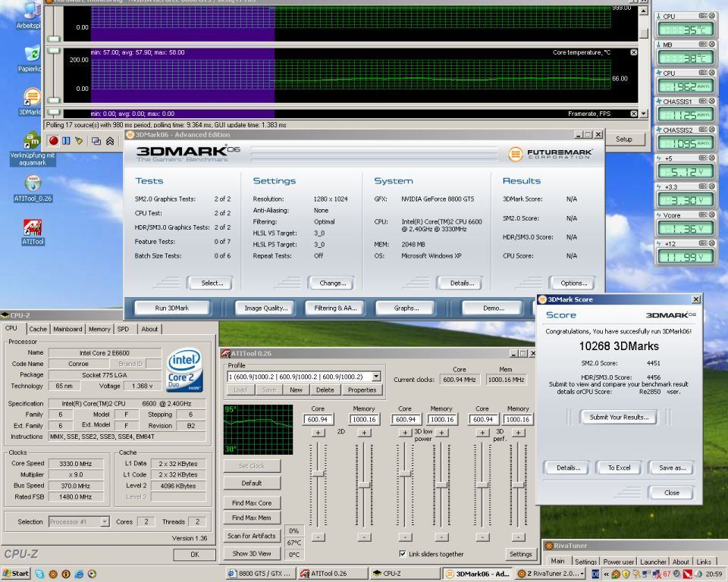Click the orange info icon in quick launch
The width and height of the screenshot is (728, 582).
(66, 574)
